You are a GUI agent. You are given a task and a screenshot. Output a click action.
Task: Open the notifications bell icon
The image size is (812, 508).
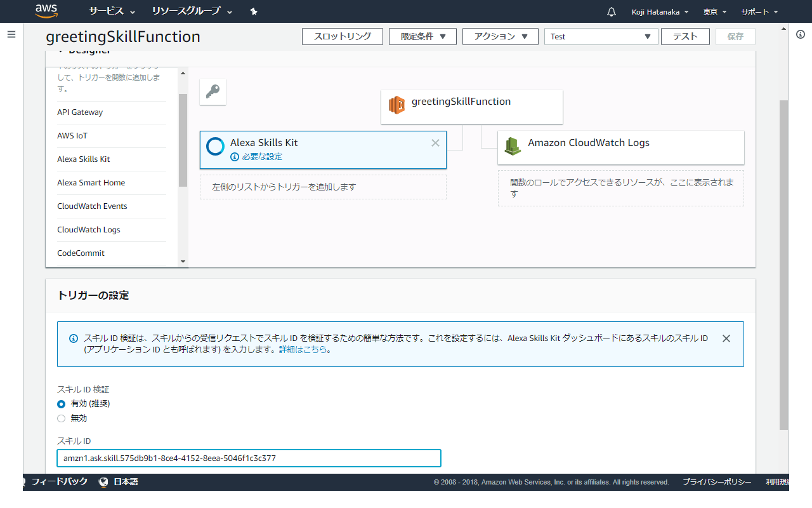tap(612, 11)
